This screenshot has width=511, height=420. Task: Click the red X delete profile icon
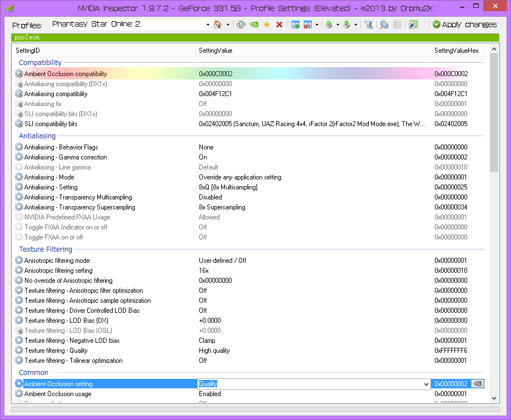tap(279, 24)
